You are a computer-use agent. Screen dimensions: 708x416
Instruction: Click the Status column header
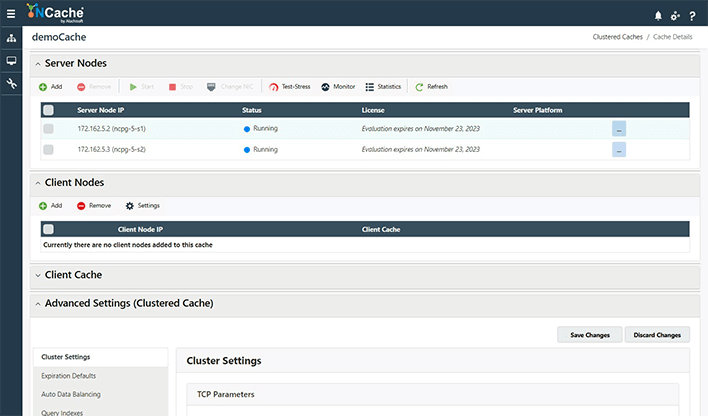point(252,110)
